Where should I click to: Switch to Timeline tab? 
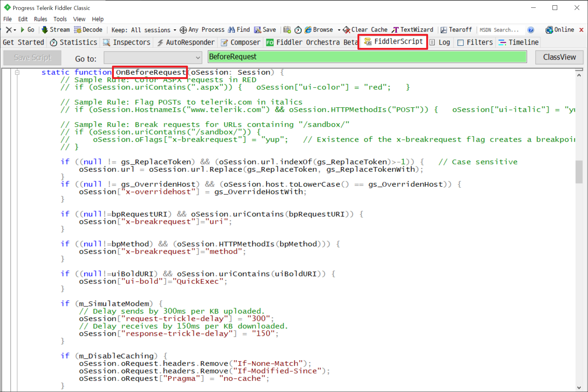point(518,42)
